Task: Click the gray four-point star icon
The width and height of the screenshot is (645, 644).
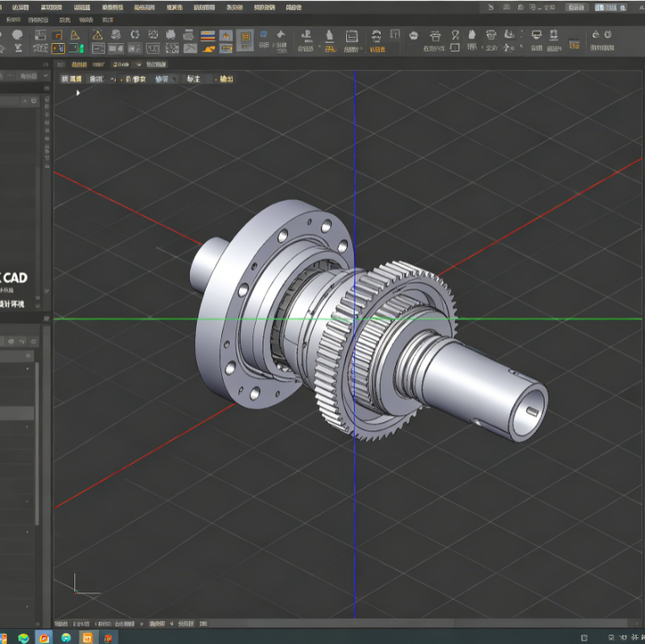Action: (281, 35)
